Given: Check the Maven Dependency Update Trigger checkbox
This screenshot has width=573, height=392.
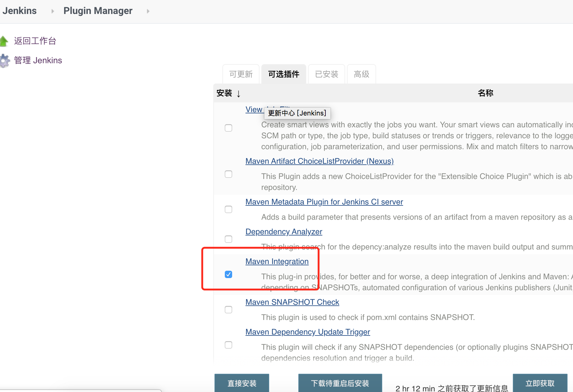Looking at the screenshot, I should coord(228,345).
